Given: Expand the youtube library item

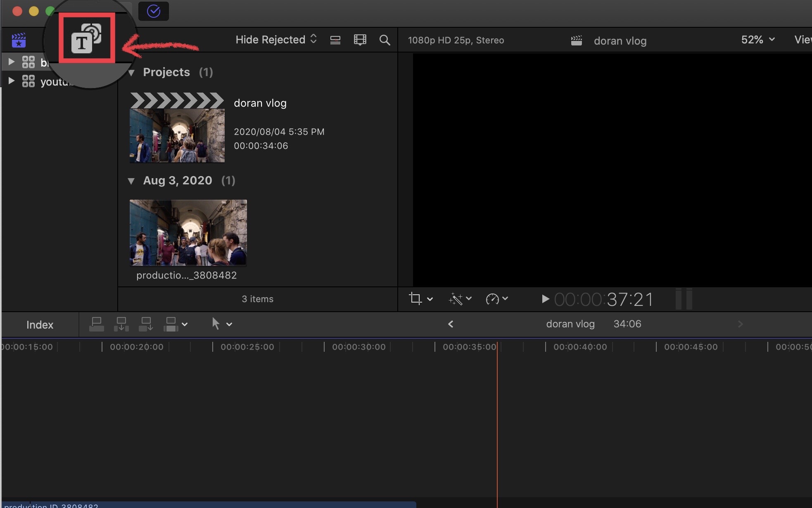Looking at the screenshot, I should coord(12,81).
